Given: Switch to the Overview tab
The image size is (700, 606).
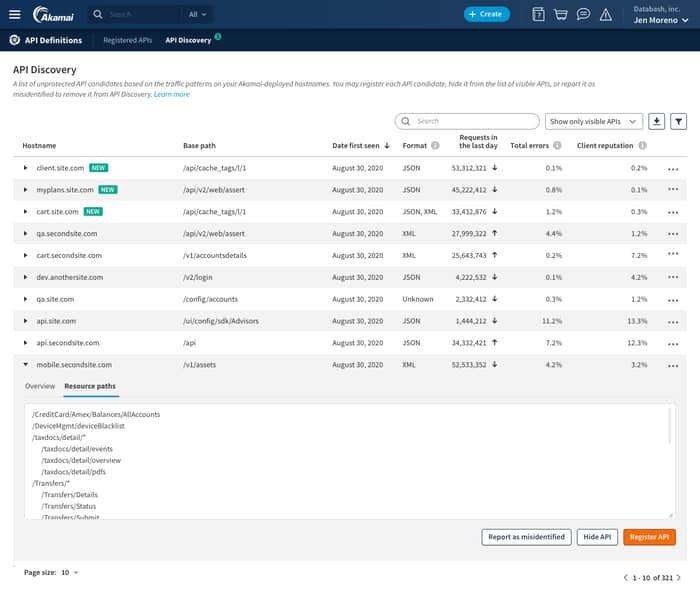Looking at the screenshot, I should [x=40, y=385].
